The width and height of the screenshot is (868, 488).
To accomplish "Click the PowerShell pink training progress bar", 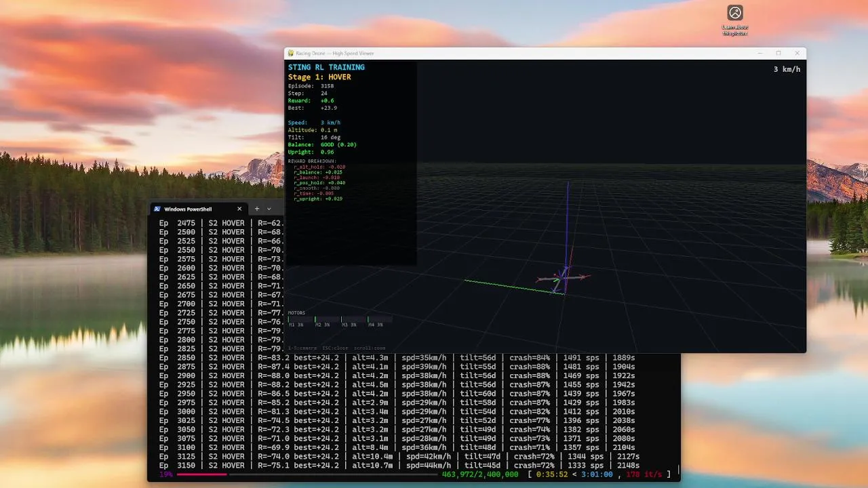I will pyautogui.click(x=201, y=474).
